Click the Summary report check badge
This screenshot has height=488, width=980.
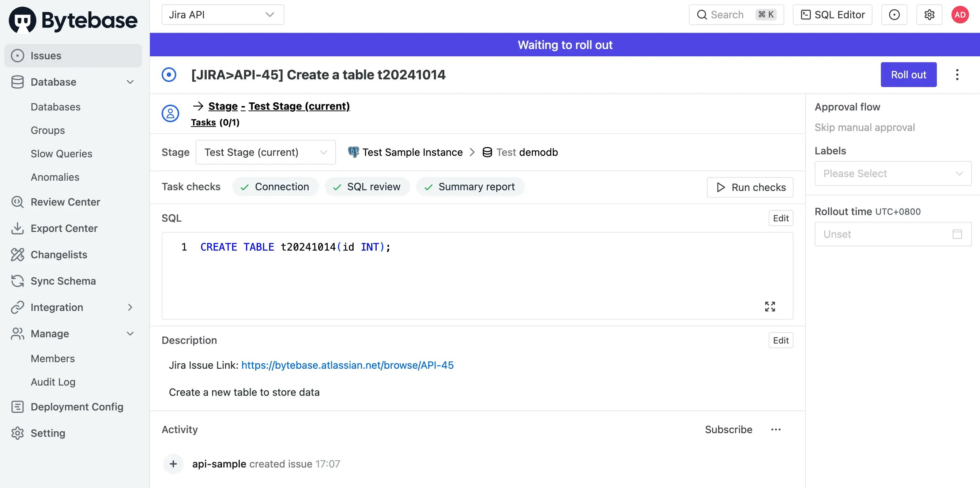pos(470,187)
